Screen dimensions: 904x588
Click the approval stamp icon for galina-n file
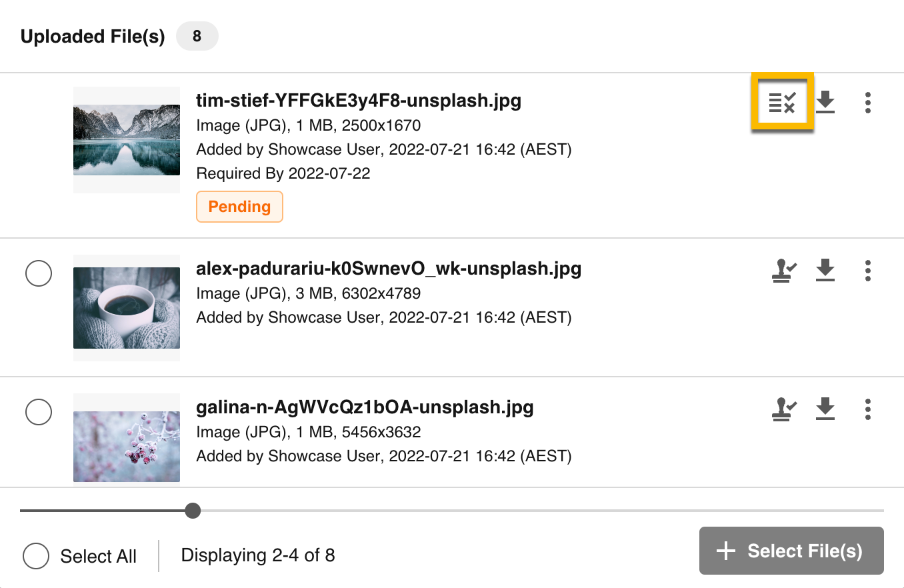coord(783,409)
